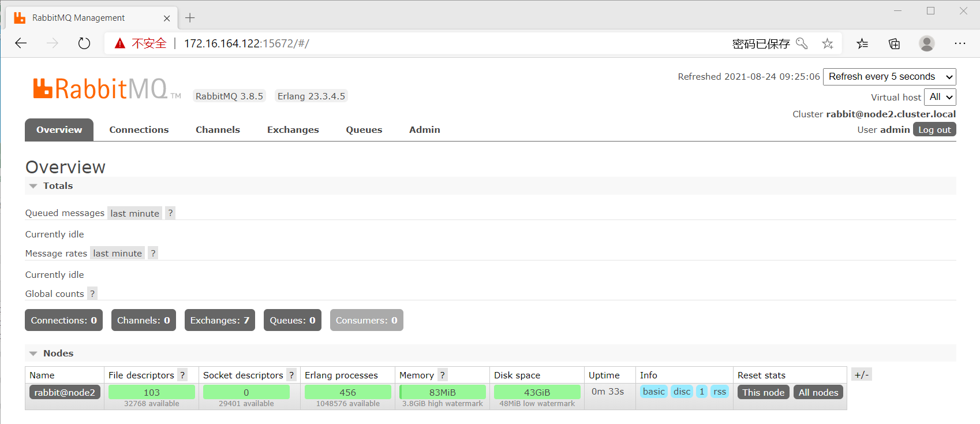Viewport: 980px width, 424px height.
Task: Open Connections: 0 count button
Action: pyautogui.click(x=63, y=320)
